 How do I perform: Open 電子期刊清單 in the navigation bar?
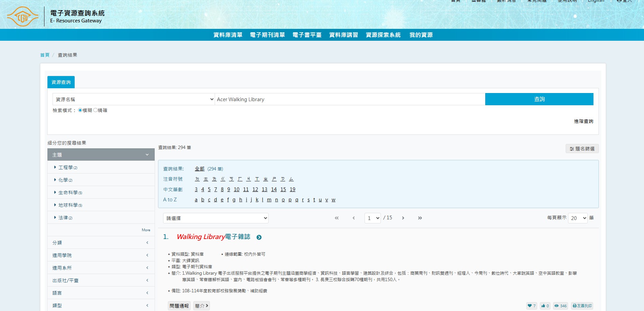tap(267, 35)
